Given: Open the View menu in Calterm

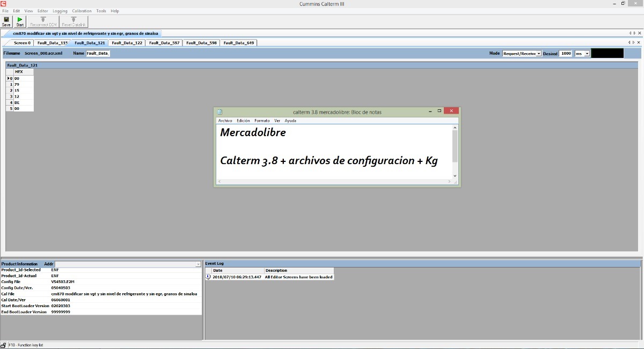Looking at the screenshot, I should pyautogui.click(x=28, y=11).
